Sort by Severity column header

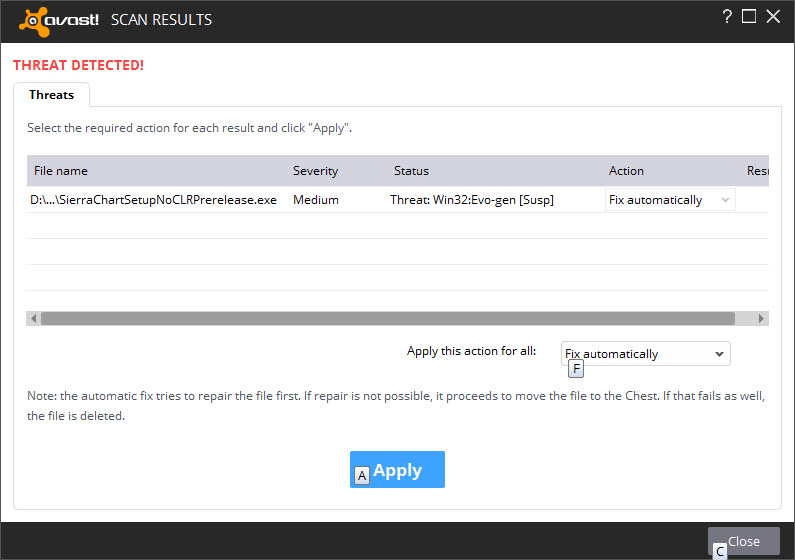[x=315, y=171]
